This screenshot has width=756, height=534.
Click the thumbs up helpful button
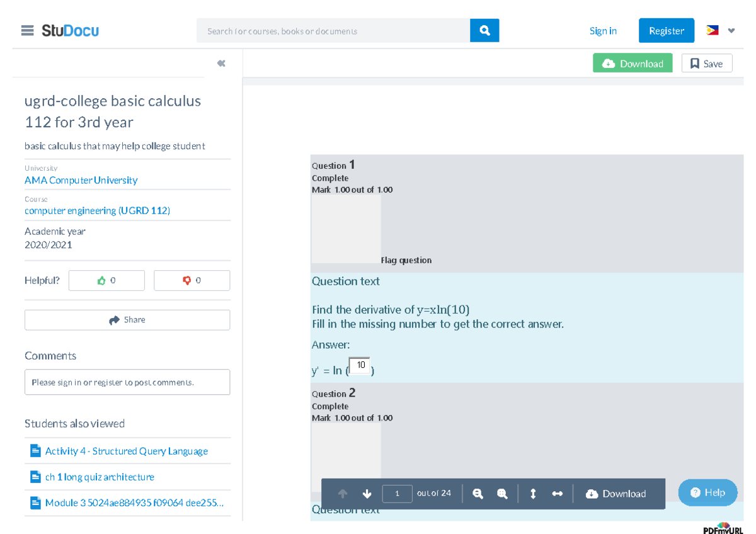106,280
